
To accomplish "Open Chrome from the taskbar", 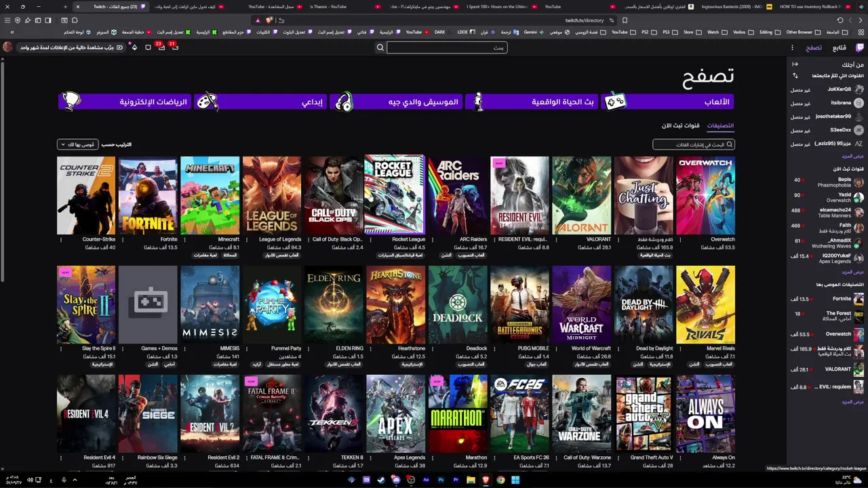I will (x=500, y=480).
